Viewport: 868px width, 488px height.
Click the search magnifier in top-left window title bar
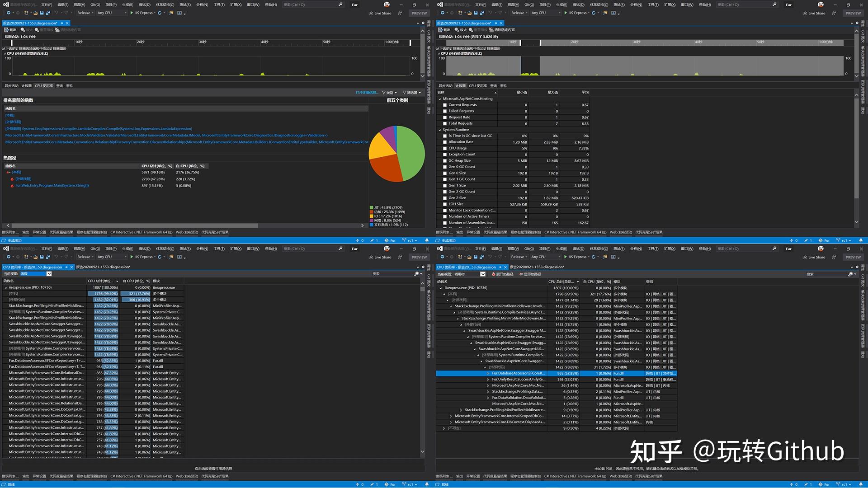(x=340, y=5)
